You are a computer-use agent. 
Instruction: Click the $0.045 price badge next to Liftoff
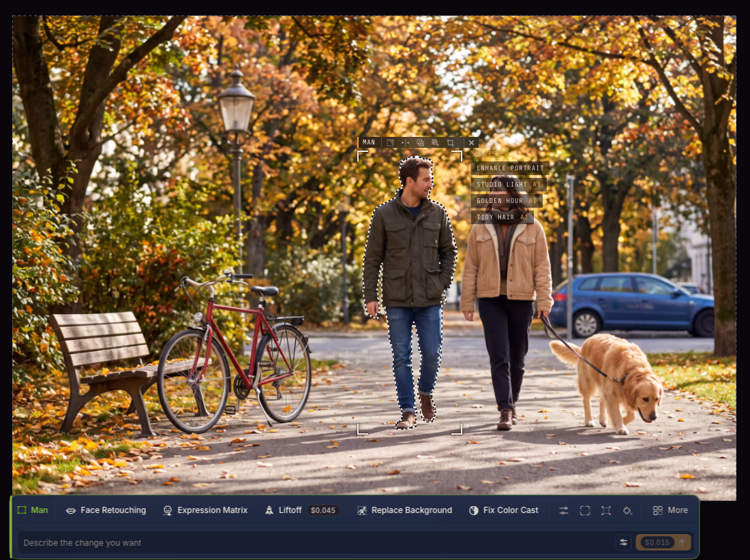click(323, 510)
